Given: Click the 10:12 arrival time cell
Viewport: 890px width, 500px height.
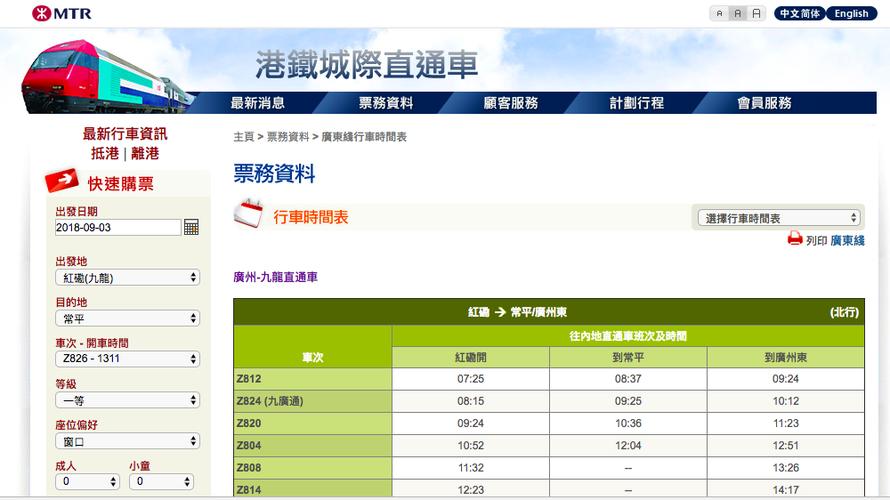Looking at the screenshot, I should pos(786,401).
